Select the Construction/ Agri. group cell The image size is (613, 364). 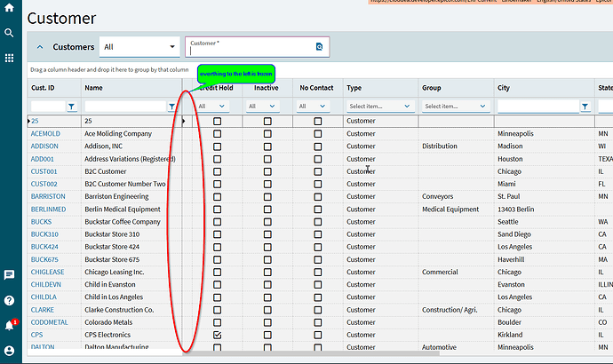[450, 310]
